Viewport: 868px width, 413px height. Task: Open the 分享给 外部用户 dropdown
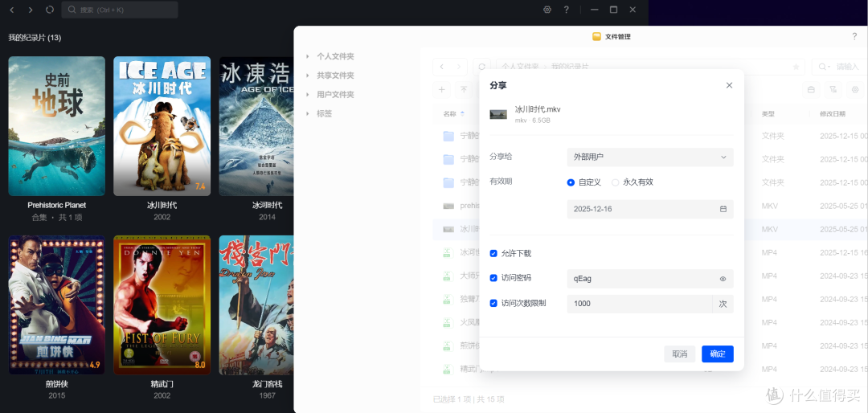pos(650,157)
